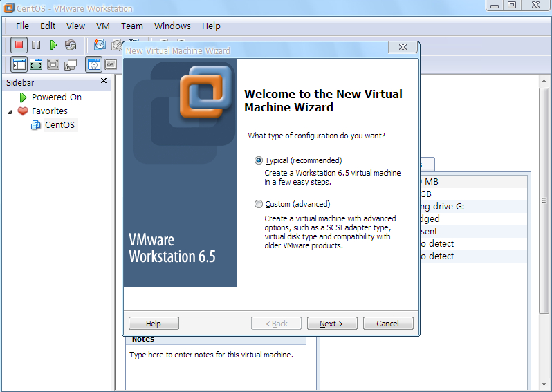This screenshot has width=552, height=392.
Task: Open the Edit menu
Action: [48, 26]
